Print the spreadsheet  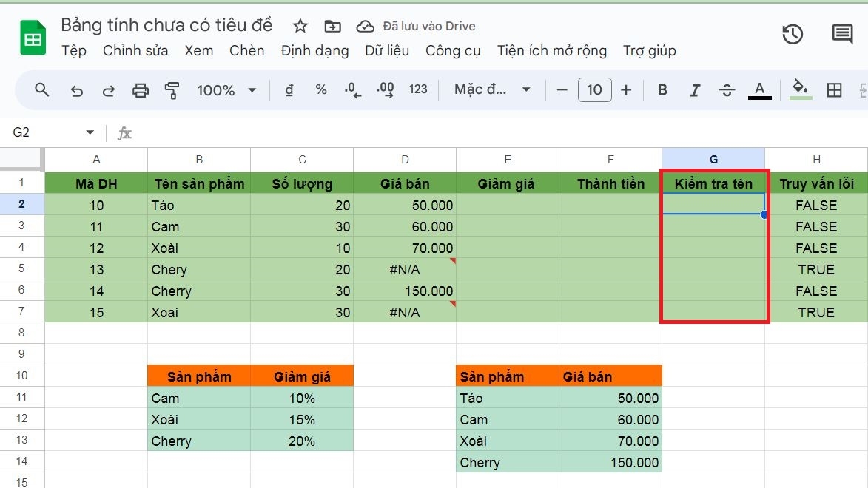[140, 89]
